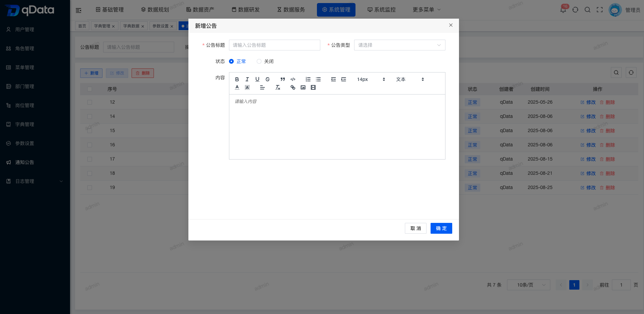Click into the content editor area

pos(337,127)
